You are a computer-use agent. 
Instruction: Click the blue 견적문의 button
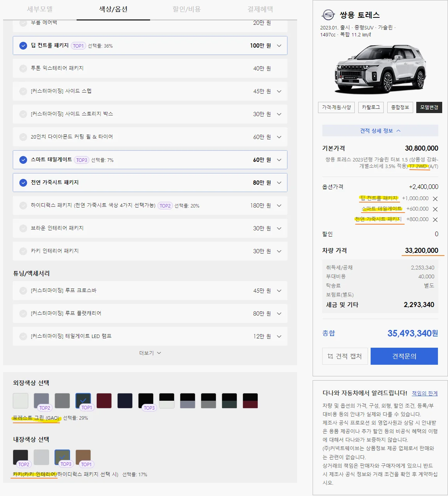pyautogui.click(x=404, y=356)
